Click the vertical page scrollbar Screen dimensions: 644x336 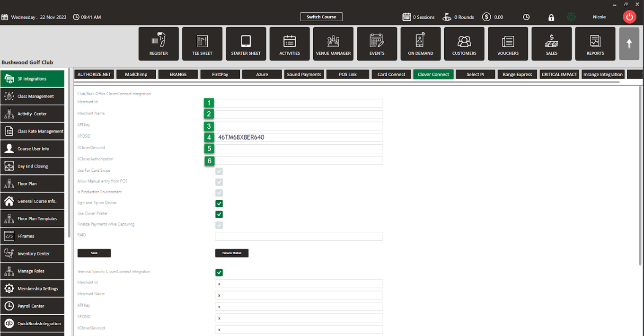[x=641, y=175]
